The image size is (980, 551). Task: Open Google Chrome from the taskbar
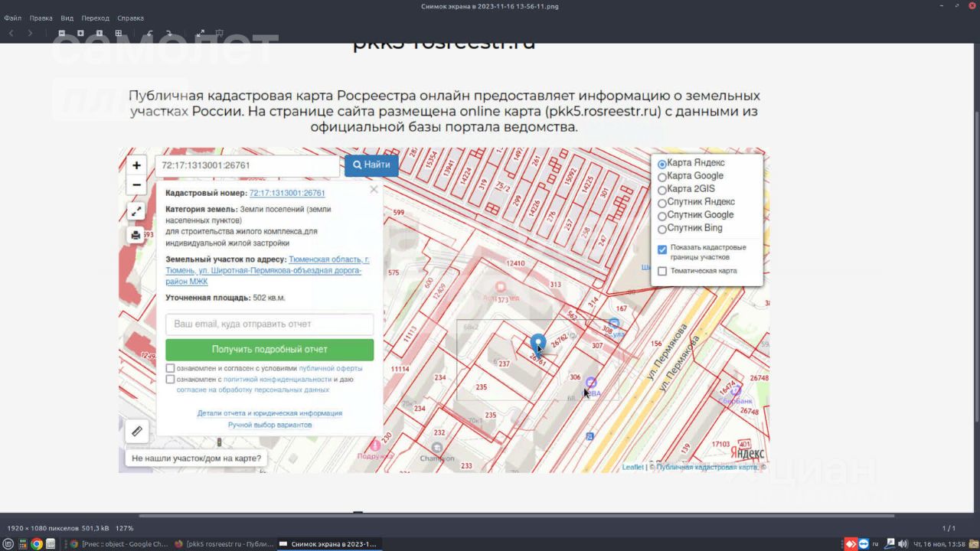click(x=36, y=544)
